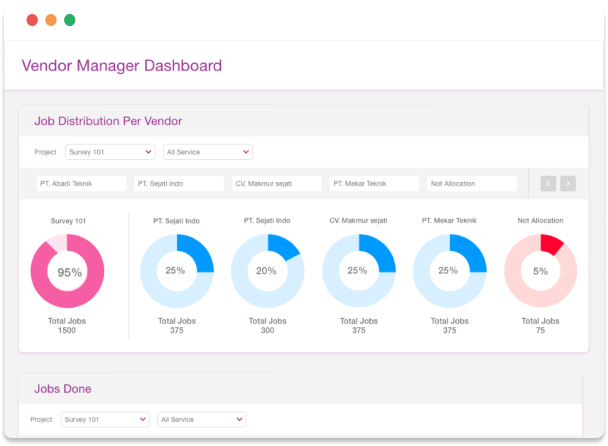Click the previous vendors arrow button
Screen dimensions: 608x446
548,183
